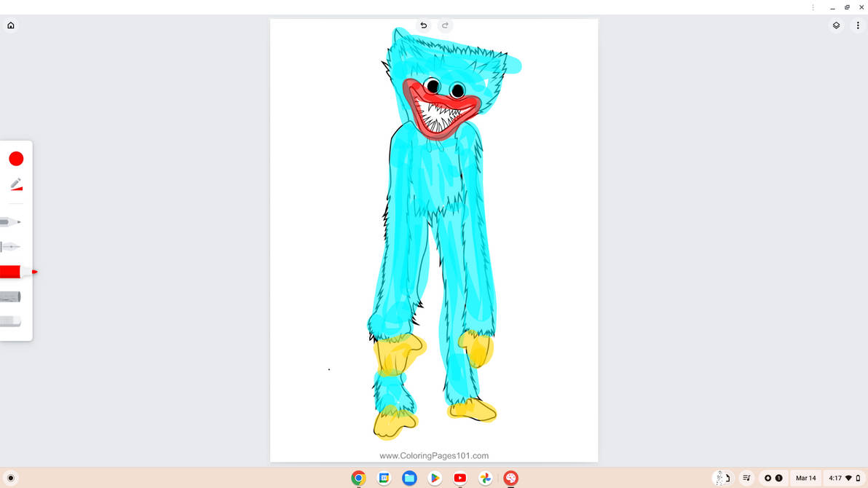
Task: Open YouTube from the shelf
Action: coord(460,478)
